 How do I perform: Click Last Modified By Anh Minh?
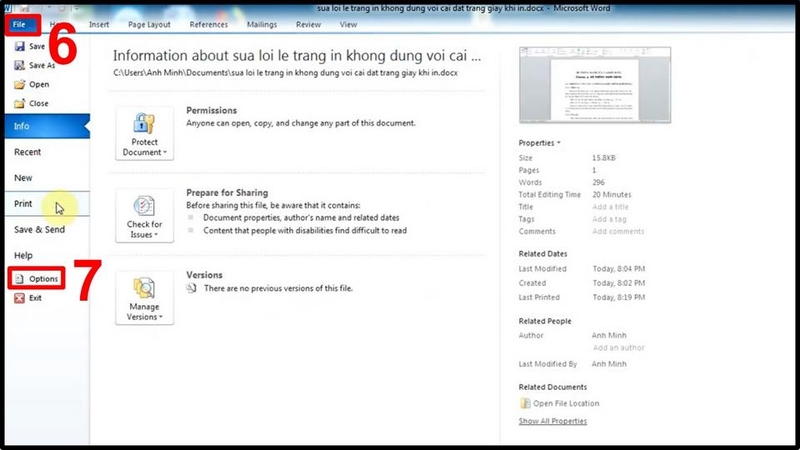[x=609, y=364]
